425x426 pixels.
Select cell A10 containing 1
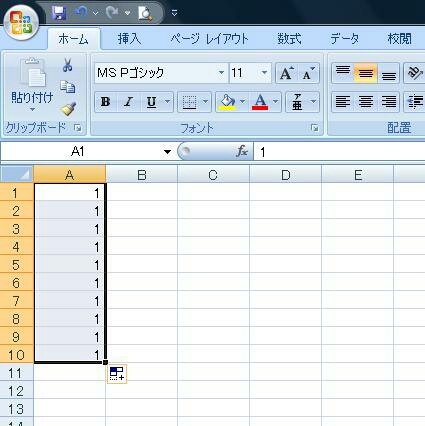click(x=70, y=354)
